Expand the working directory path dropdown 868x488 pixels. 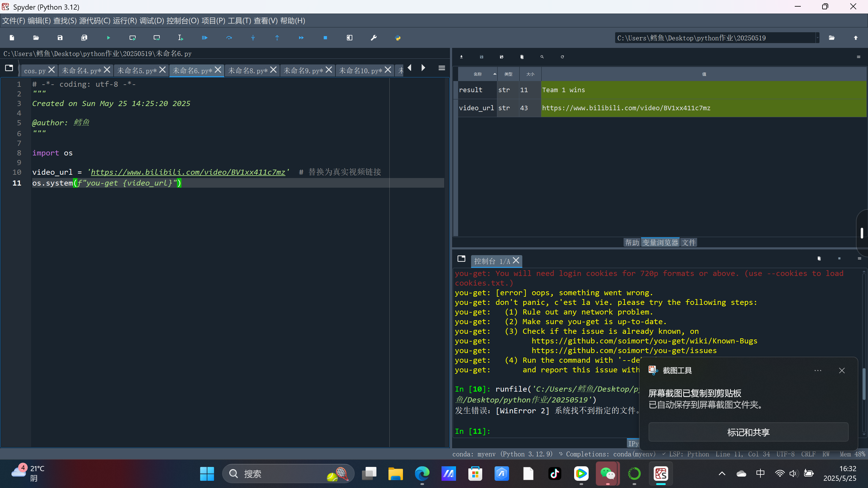817,38
